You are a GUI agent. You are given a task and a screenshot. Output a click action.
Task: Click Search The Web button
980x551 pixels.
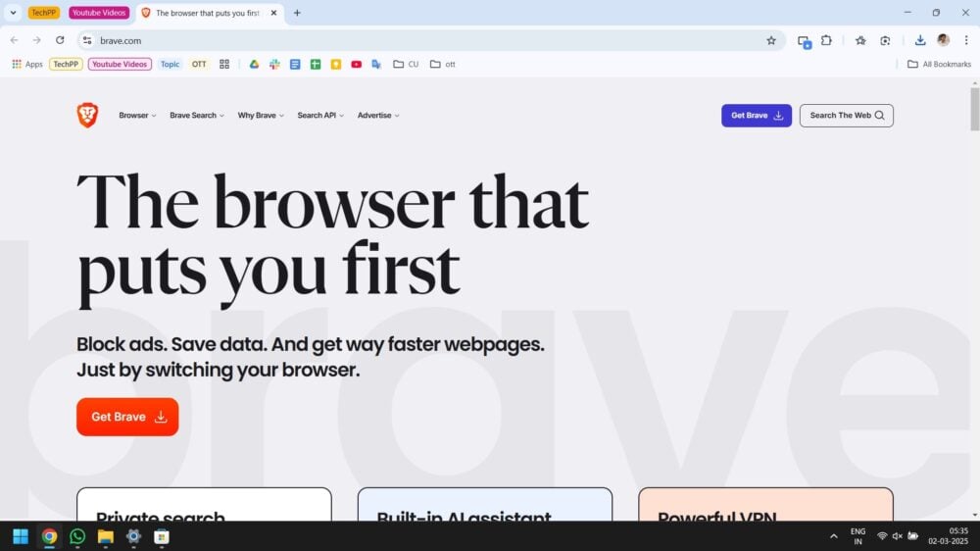(847, 116)
